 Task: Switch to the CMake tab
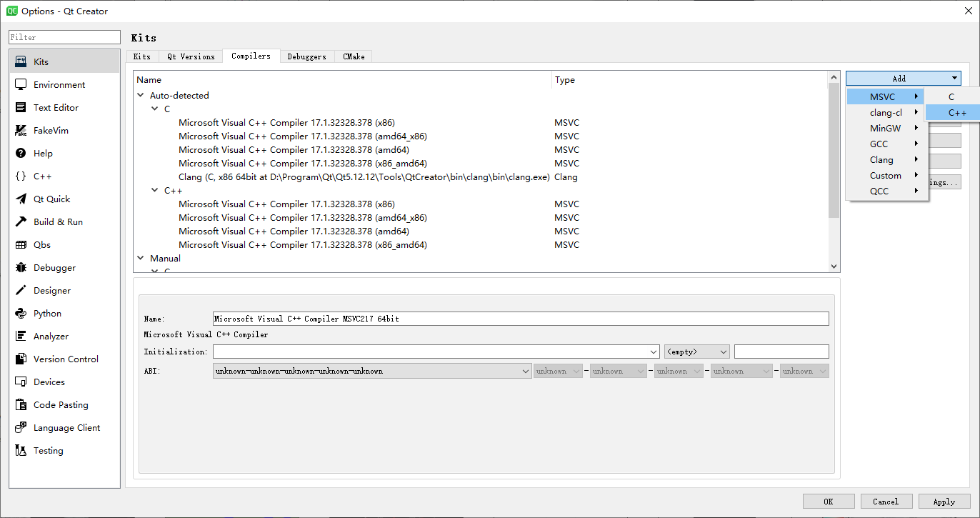354,56
